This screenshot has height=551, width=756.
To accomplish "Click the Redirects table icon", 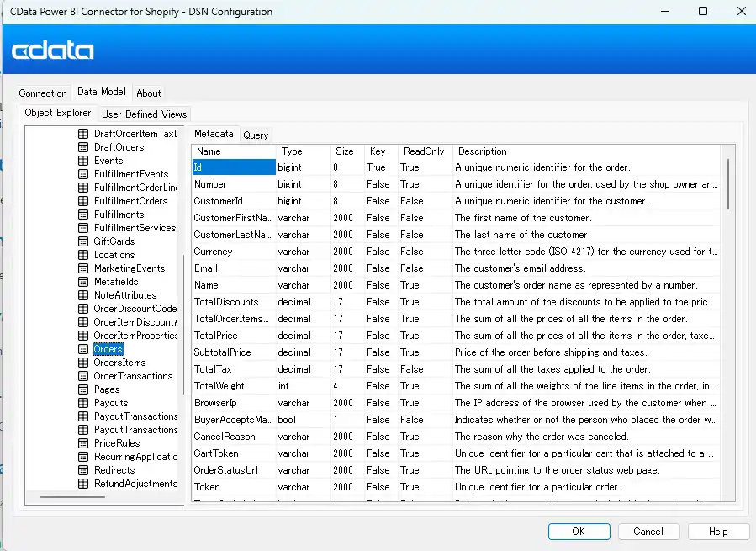I will [83, 470].
